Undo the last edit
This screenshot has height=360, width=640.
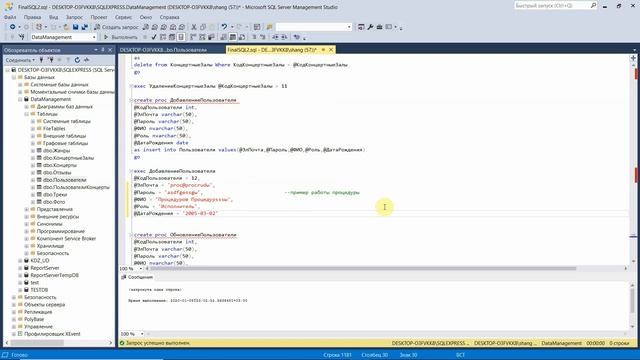(x=224, y=27)
